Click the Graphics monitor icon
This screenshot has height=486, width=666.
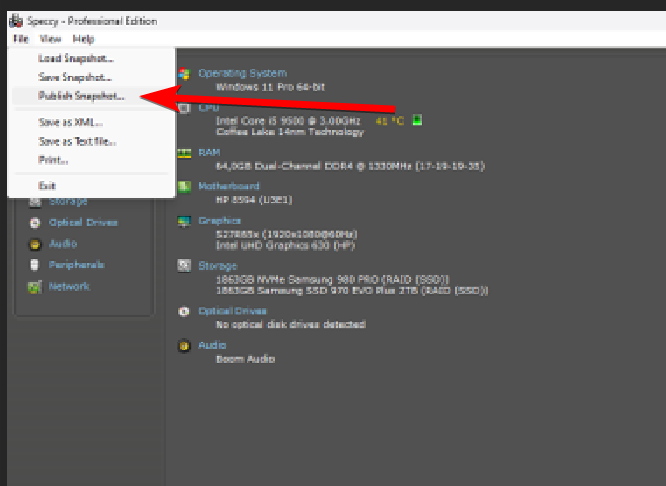click(184, 221)
